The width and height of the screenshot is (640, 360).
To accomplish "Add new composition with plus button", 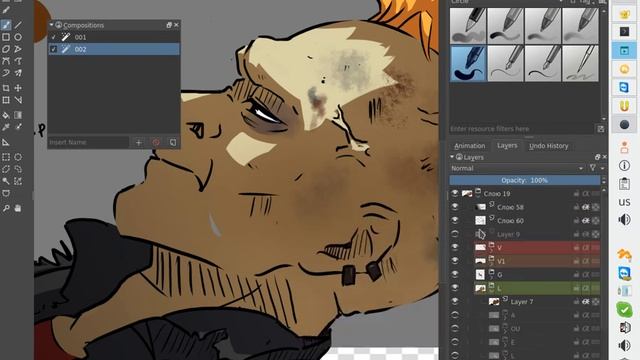I will coord(139,142).
